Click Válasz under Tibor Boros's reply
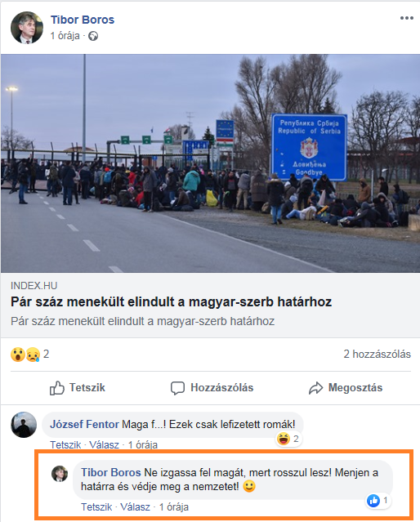The image size is (420, 522). click(x=135, y=507)
